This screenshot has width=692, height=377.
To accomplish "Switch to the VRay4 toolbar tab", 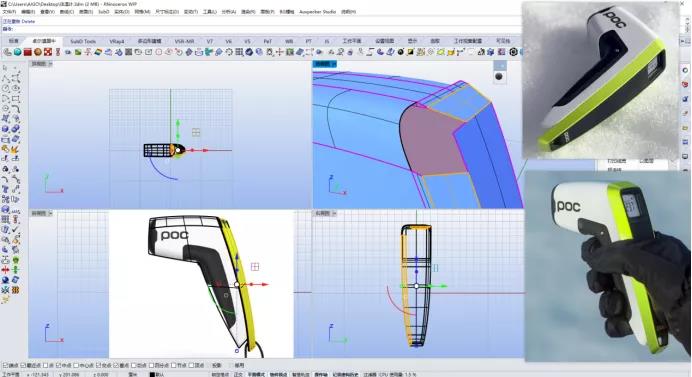I will (x=117, y=41).
